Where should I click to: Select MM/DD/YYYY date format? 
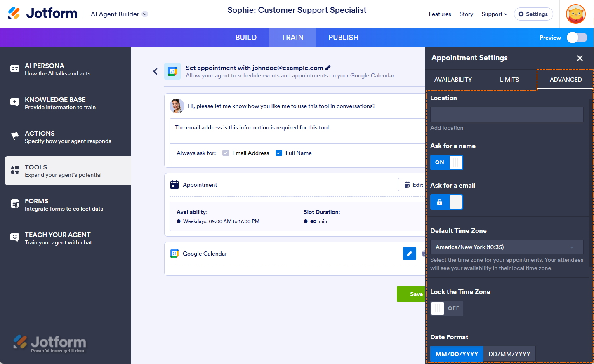pyautogui.click(x=457, y=354)
